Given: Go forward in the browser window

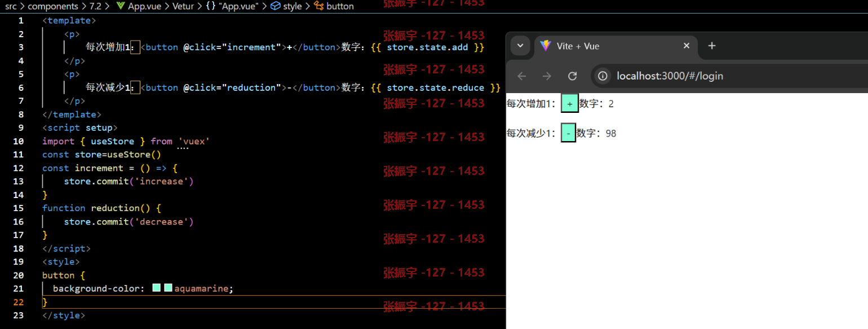Looking at the screenshot, I should point(547,76).
